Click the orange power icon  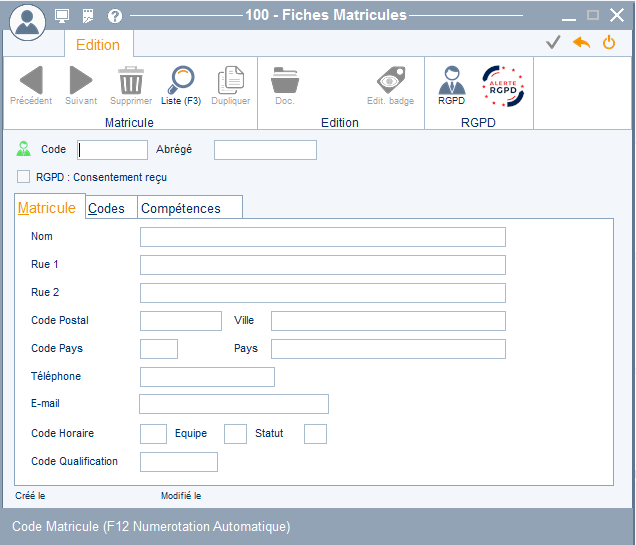click(x=608, y=42)
